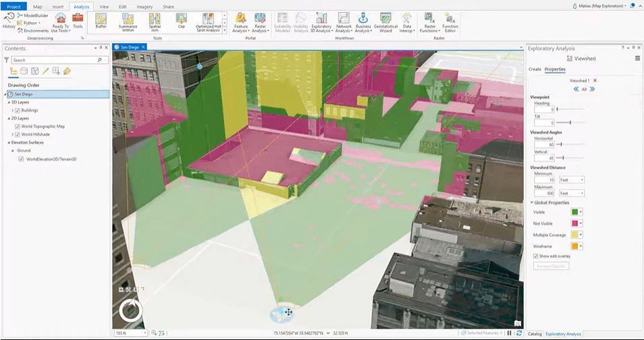Screen dimensions: 644x340
Task: Open Raster Analysis portal tools
Action: (260, 22)
